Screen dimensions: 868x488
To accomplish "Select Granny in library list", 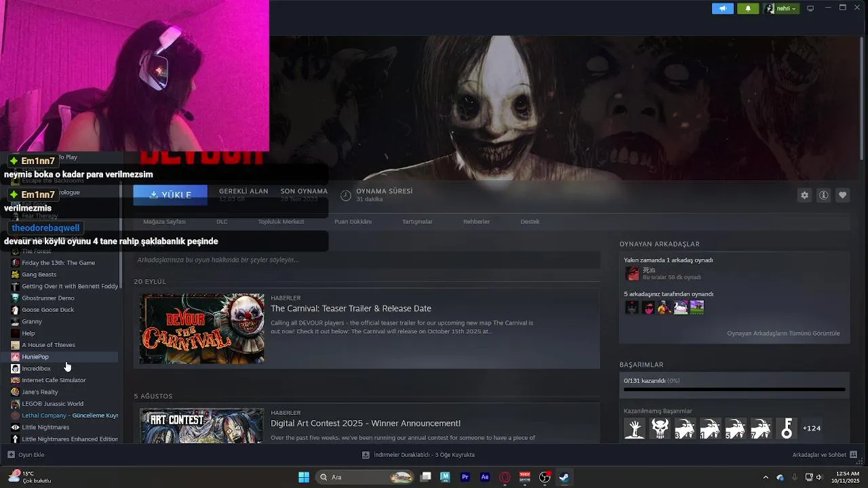I will click(x=32, y=322).
